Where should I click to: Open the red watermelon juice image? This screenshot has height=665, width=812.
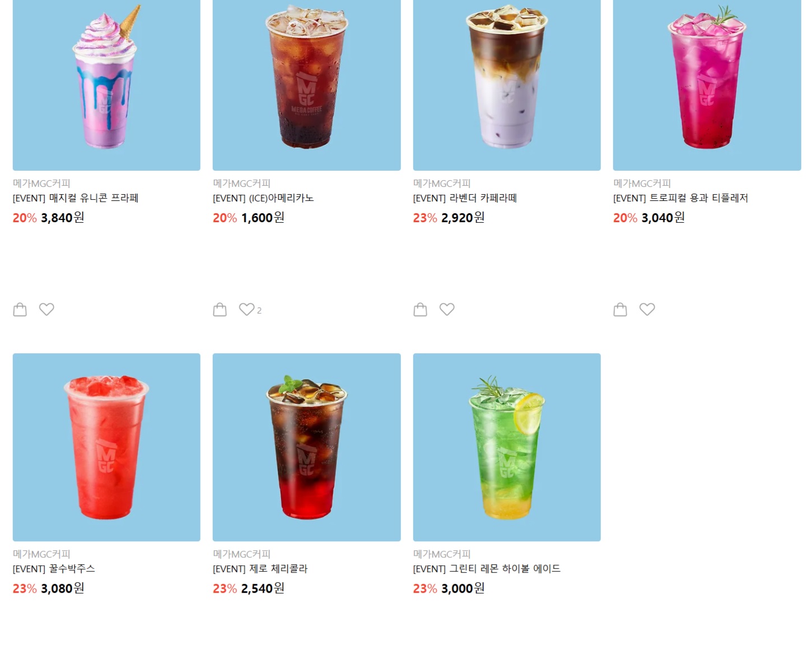pyautogui.click(x=106, y=447)
